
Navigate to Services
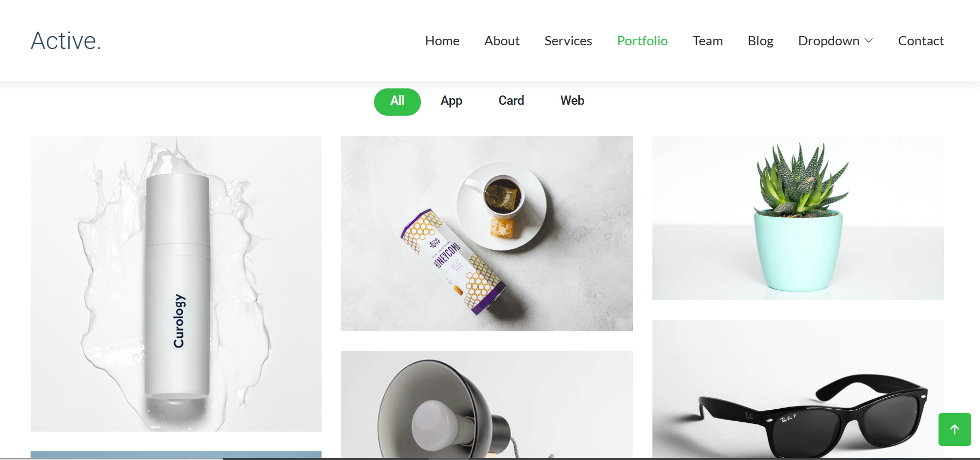pos(568,41)
